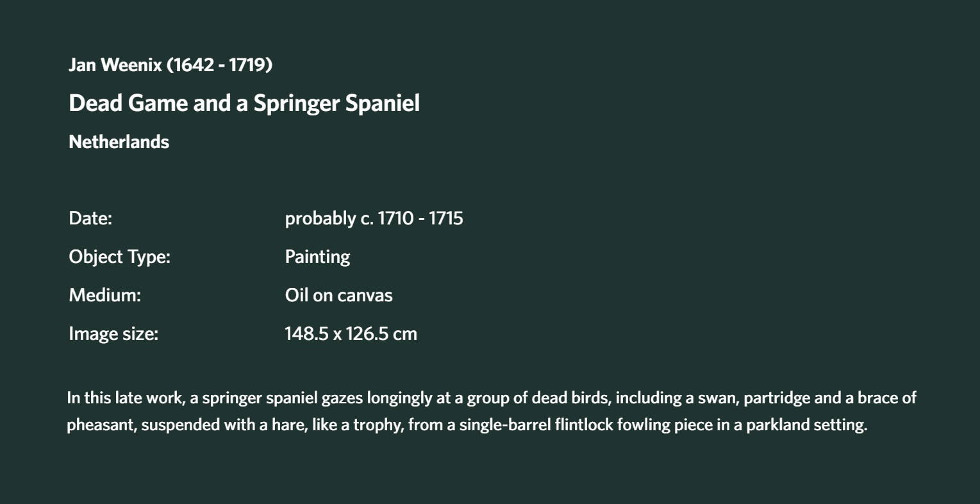This screenshot has height=504, width=980.
Task: Click the Date field label
Action: [x=90, y=218]
